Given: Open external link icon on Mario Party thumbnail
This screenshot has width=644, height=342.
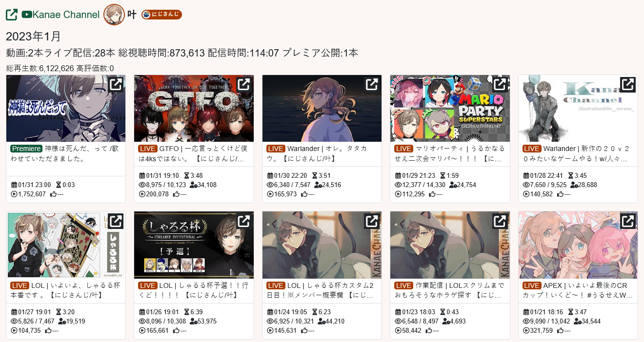Looking at the screenshot, I should tap(500, 85).
